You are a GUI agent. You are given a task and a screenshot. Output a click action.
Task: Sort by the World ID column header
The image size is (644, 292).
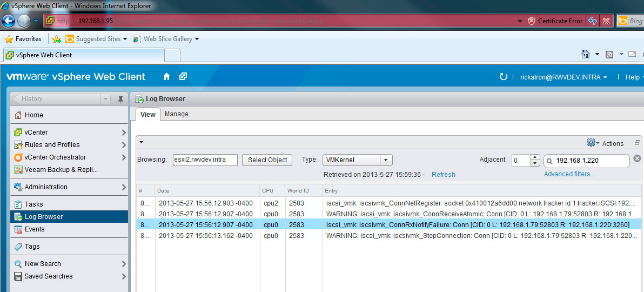tap(304, 191)
